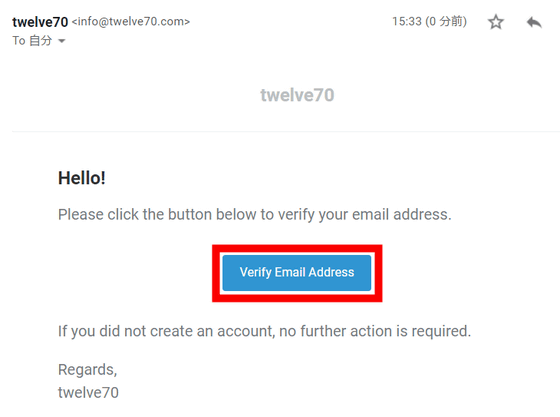Click the 'Please click the button below' sentence
The height and width of the screenshot is (417, 560).
pyautogui.click(x=255, y=215)
